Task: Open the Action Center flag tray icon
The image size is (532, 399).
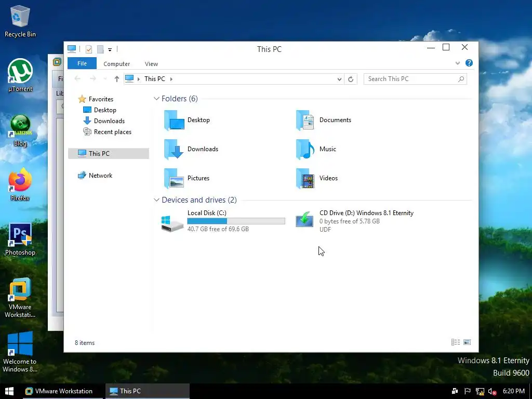Action: click(x=468, y=391)
